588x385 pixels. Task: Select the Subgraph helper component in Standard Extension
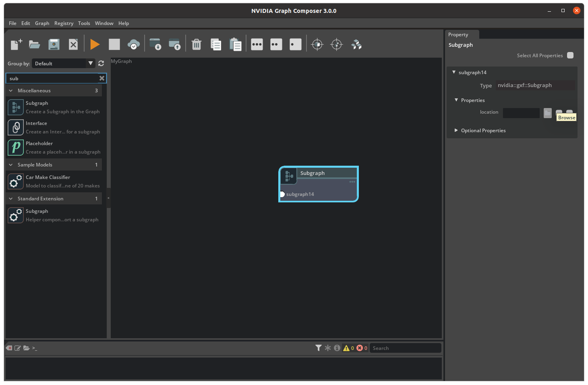pos(54,215)
